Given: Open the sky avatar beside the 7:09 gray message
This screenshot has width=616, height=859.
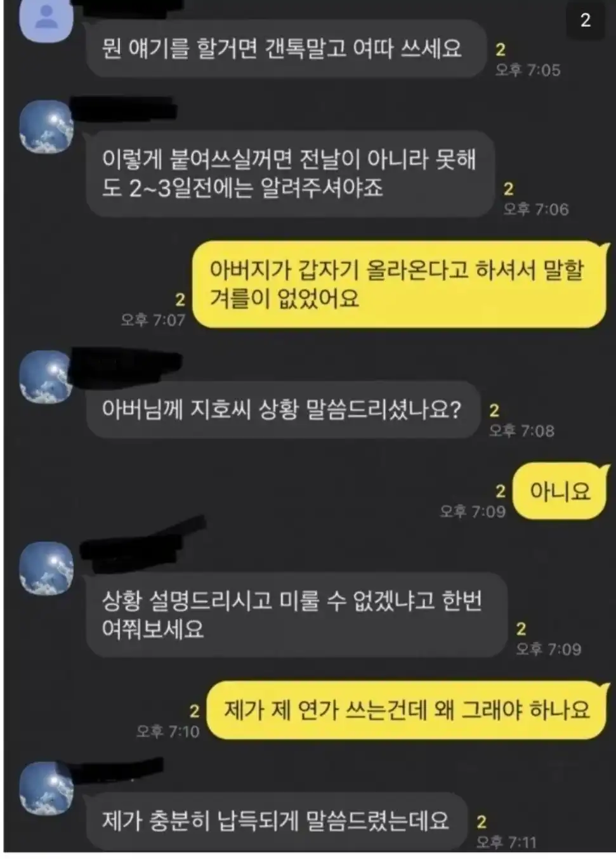Looking at the screenshot, I should (x=46, y=568).
